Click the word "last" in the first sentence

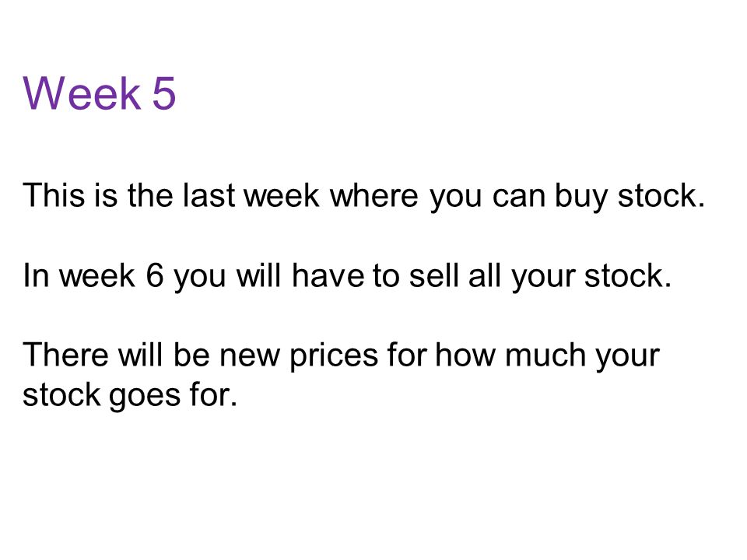point(209,194)
